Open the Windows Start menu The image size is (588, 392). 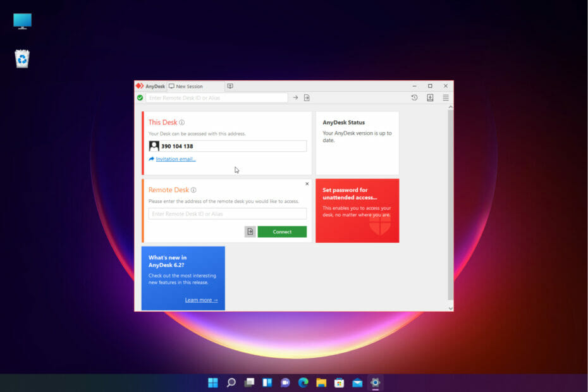click(x=213, y=383)
